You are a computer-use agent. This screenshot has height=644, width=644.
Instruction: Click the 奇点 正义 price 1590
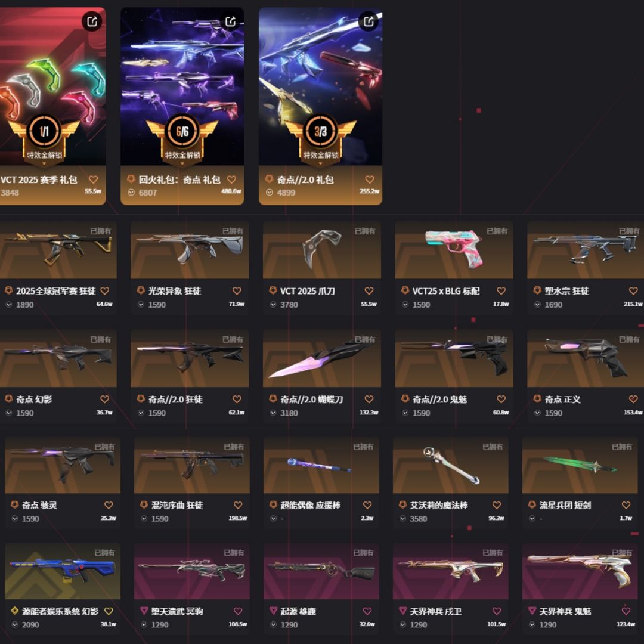[553, 413]
